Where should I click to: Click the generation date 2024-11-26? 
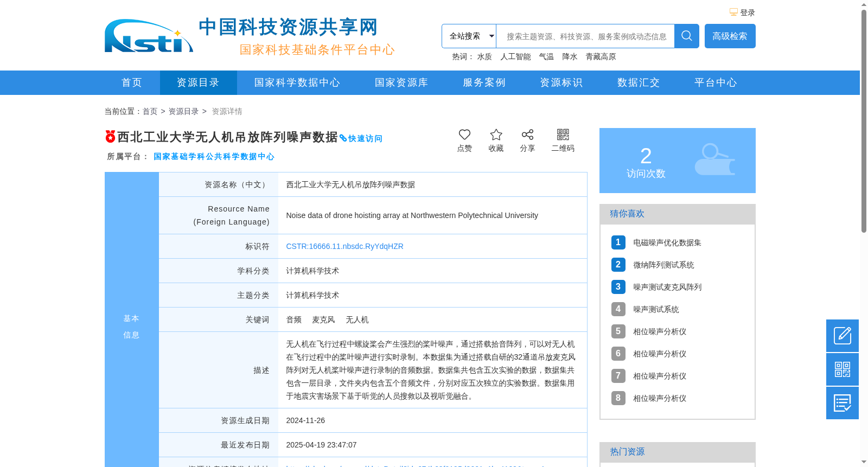[x=305, y=420]
